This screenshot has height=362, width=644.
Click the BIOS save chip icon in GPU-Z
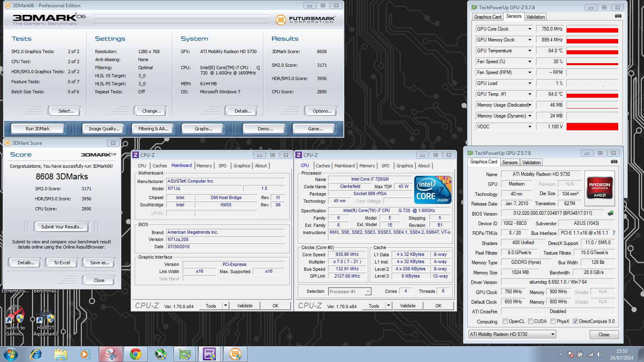(611, 213)
